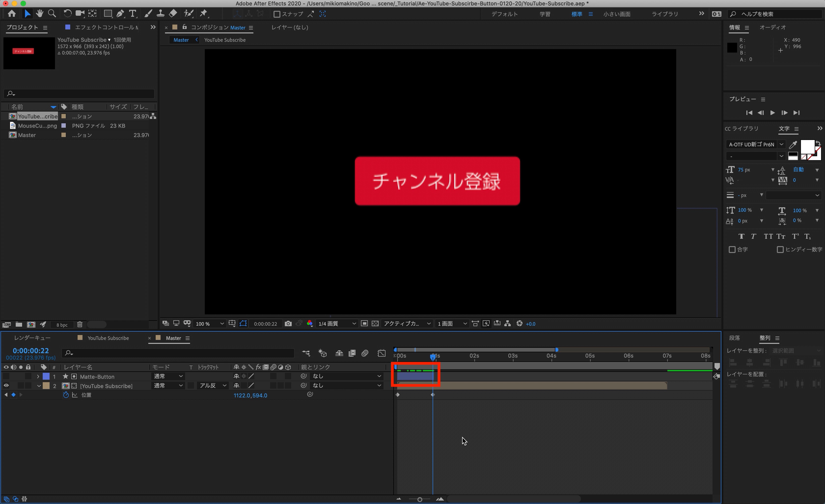
Task: Switch to YouTube Subscribe timeline tab
Action: 108,338
